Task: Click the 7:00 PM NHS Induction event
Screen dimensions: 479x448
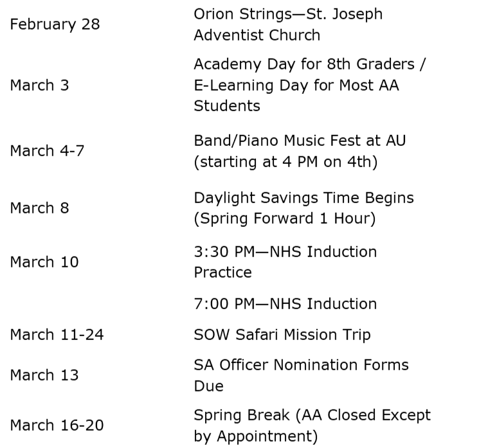Action: point(285,303)
